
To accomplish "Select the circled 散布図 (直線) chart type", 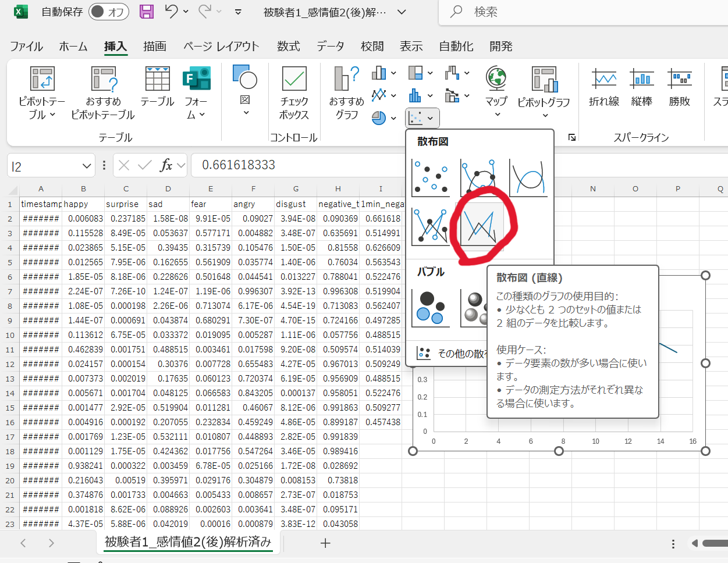I will [x=480, y=226].
